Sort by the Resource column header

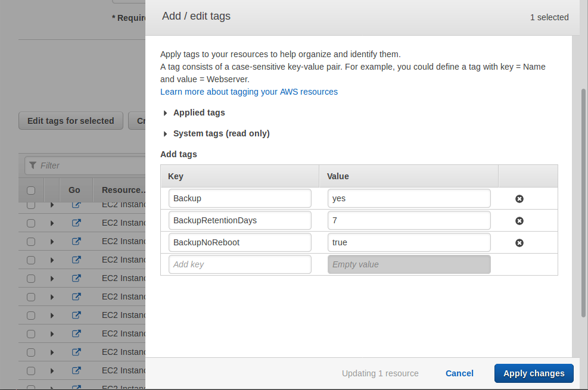tap(123, 191)
